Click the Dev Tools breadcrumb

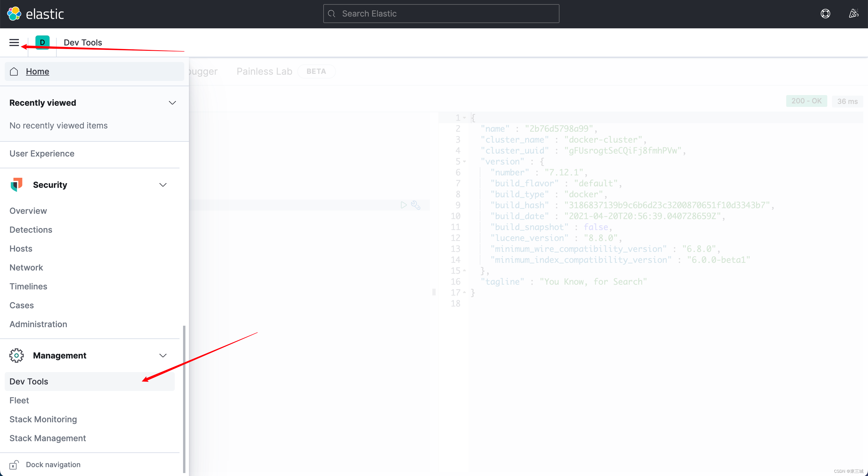pos(83,43)
